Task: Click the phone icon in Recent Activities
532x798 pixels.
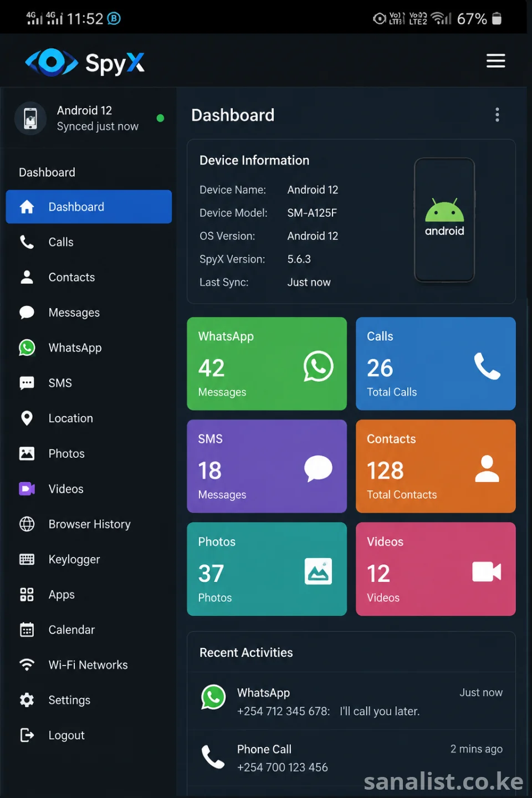Action: pos(213,756)
